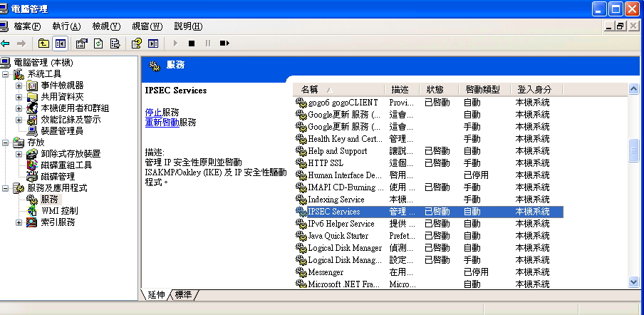This screenshot has height=315, width=644.
Task: Toggle the Show/Hide console tree icon
Action: pyautogui.click(x=61, y=43)
